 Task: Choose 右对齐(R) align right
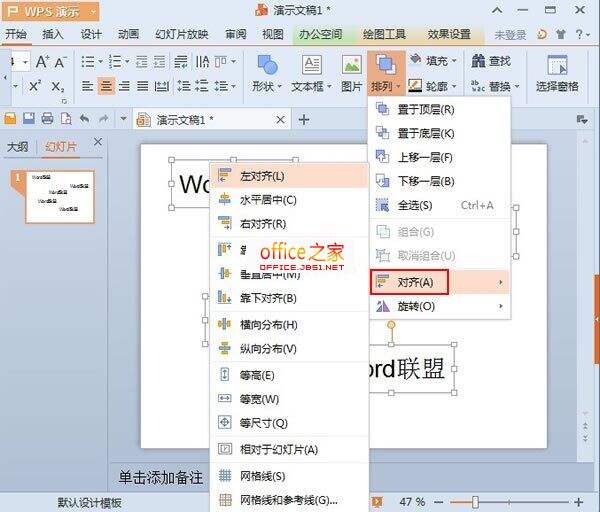(290, 224)
